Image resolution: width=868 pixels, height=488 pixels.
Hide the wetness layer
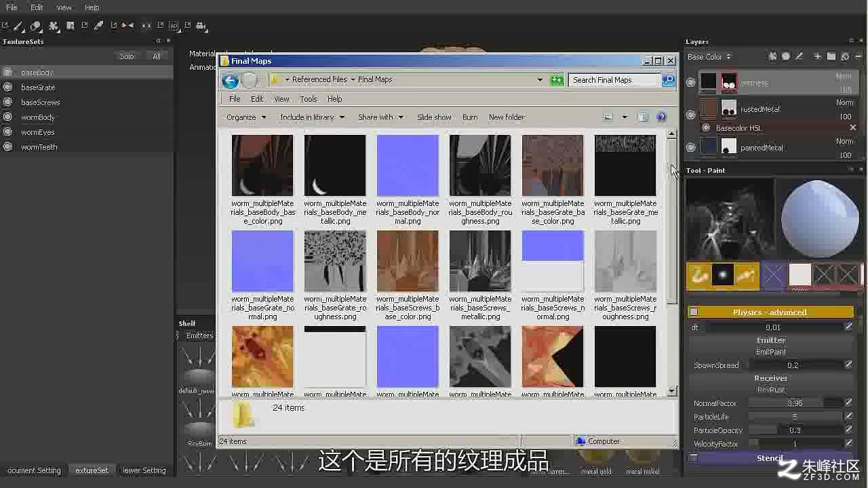pyautogui.click(x=691, y=83)
